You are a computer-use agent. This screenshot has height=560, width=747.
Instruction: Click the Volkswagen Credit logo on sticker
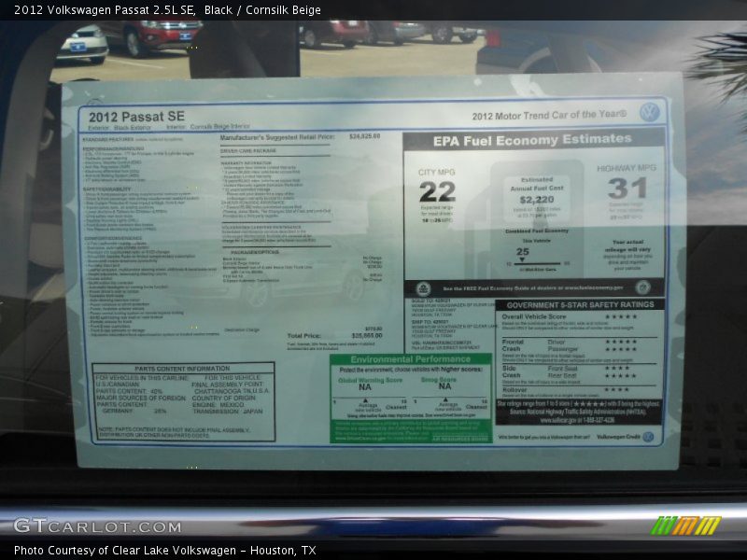(x=648, y=436)
